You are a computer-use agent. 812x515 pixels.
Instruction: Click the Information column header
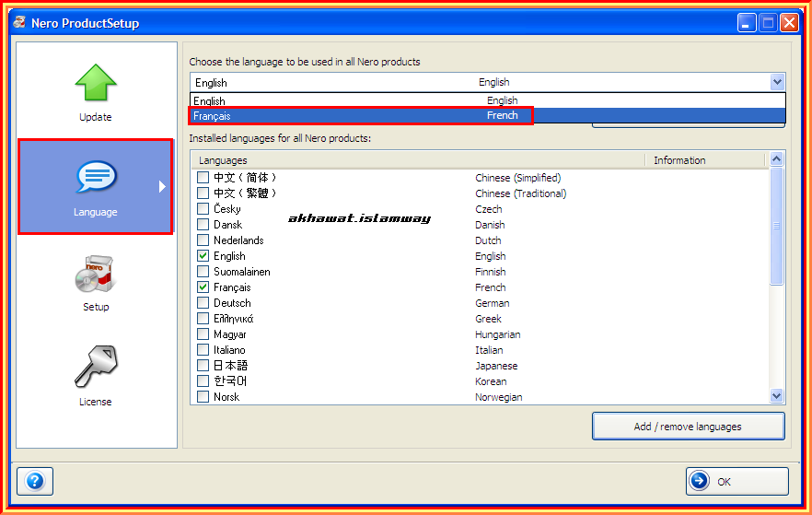click(705, 160)
